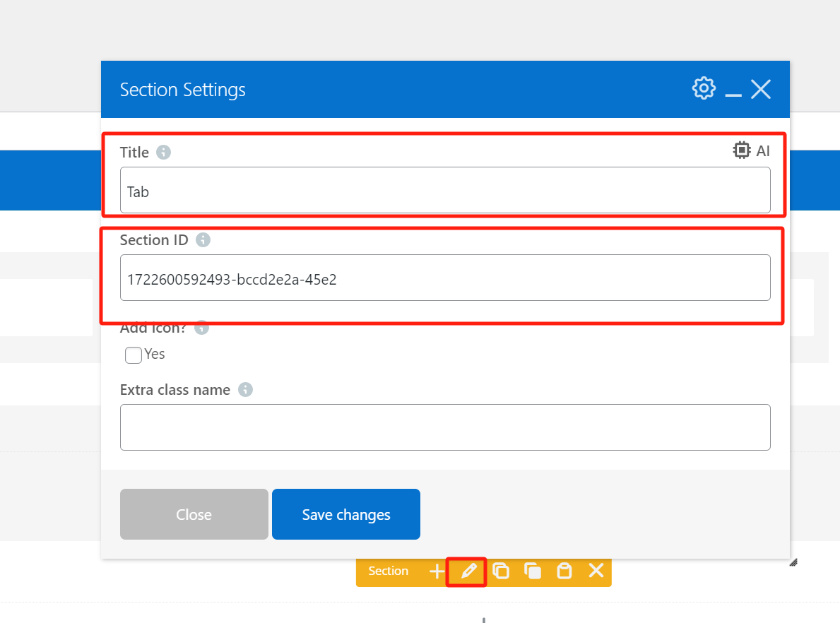The image size is (840, 623).
Task: Open the settings gear in the dialog header
Action: [x=703, y=88]
